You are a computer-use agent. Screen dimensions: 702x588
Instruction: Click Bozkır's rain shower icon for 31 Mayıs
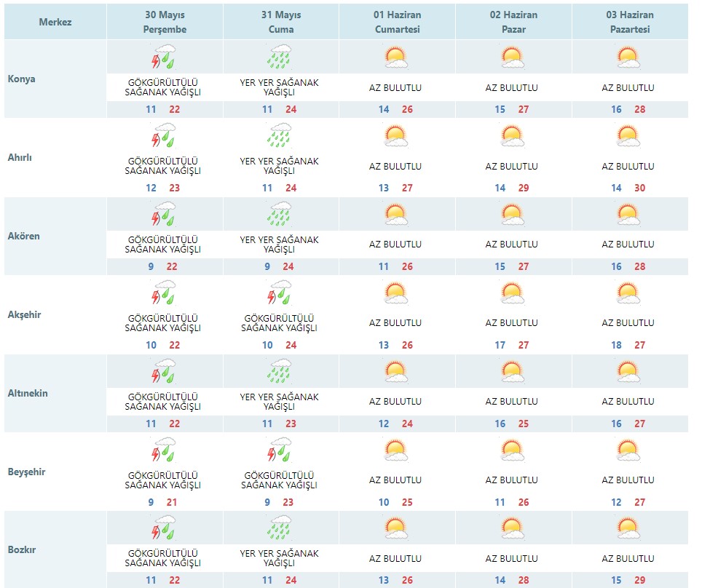tap(280, 528)
